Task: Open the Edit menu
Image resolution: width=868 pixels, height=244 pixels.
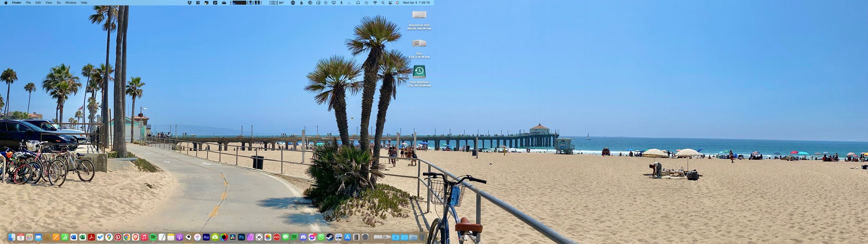Action: tap(38, 3)
